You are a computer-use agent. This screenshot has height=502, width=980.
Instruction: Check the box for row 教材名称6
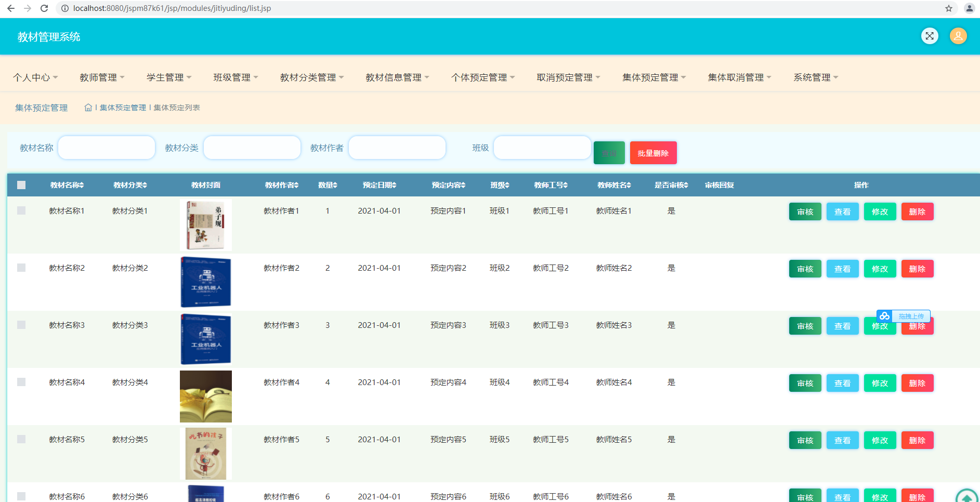pos(21,496)
